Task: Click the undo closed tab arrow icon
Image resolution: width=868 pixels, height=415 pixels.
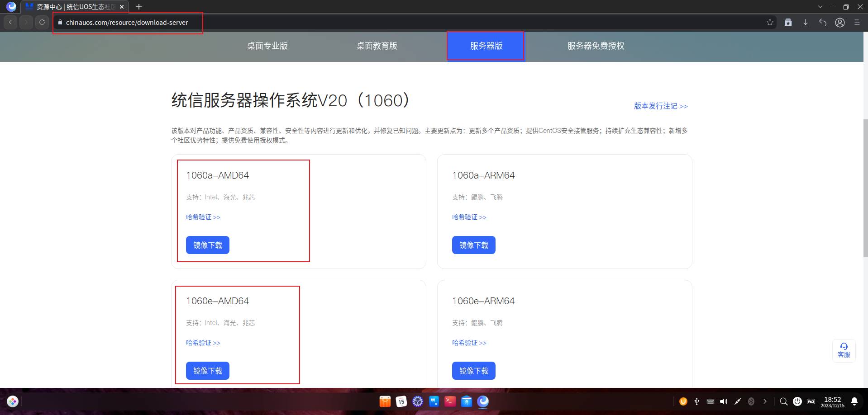Action: pyautogui.click(x=823, y=22)
